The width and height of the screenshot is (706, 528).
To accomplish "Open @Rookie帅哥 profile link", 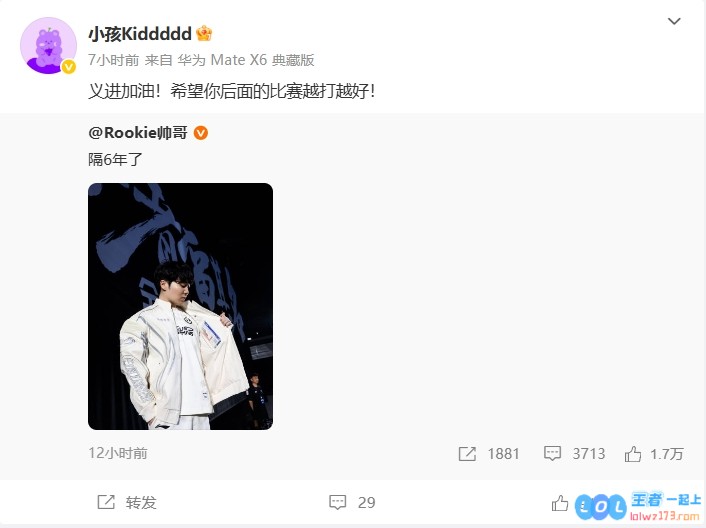I will coord(138,133).
